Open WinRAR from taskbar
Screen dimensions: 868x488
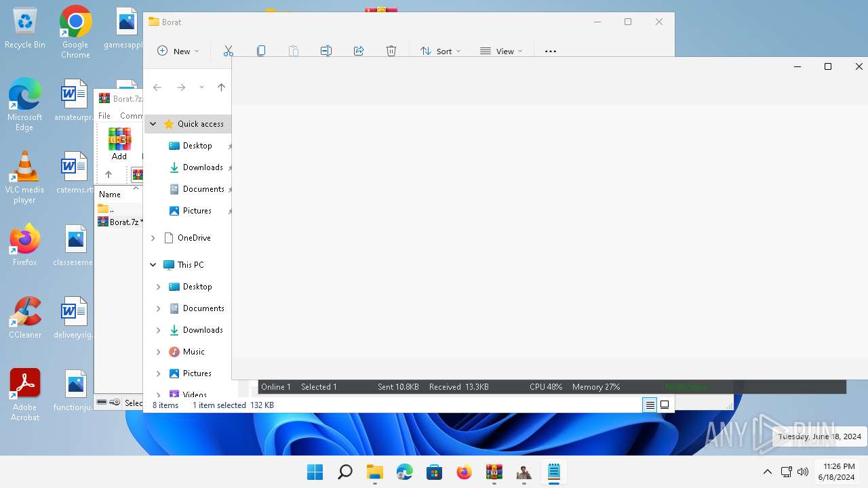coord(494,472)
